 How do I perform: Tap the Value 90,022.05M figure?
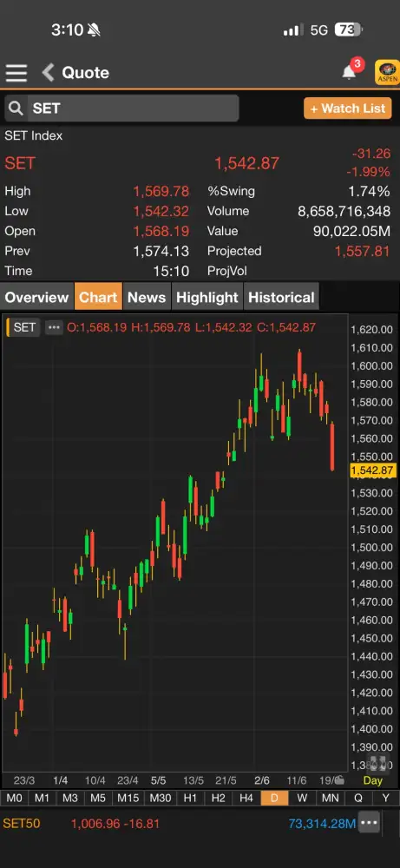pos(352,231)
